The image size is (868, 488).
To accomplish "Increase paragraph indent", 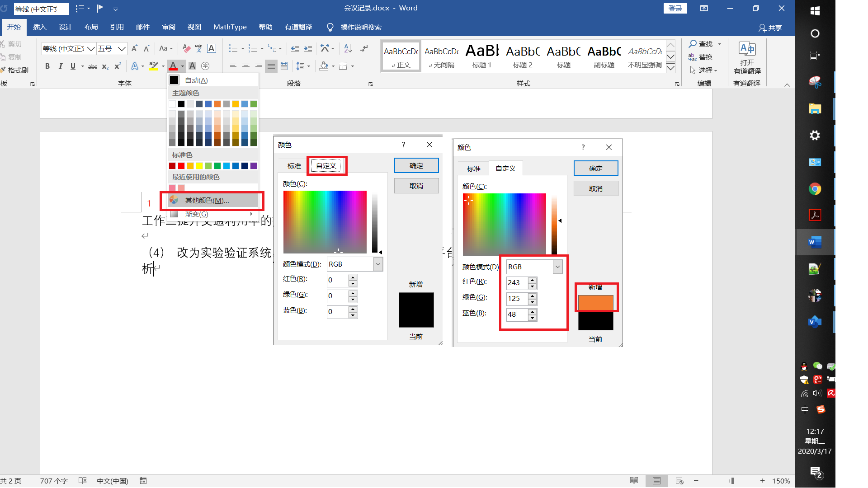I will point(308,48).
